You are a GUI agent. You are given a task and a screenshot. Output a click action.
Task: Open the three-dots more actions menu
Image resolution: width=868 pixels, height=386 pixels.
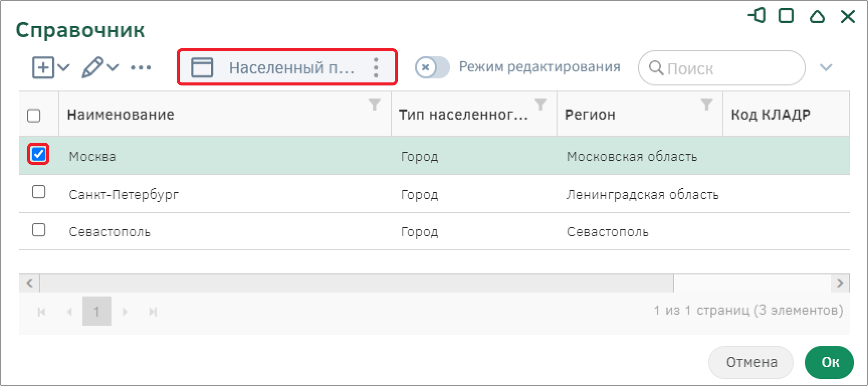141,67
